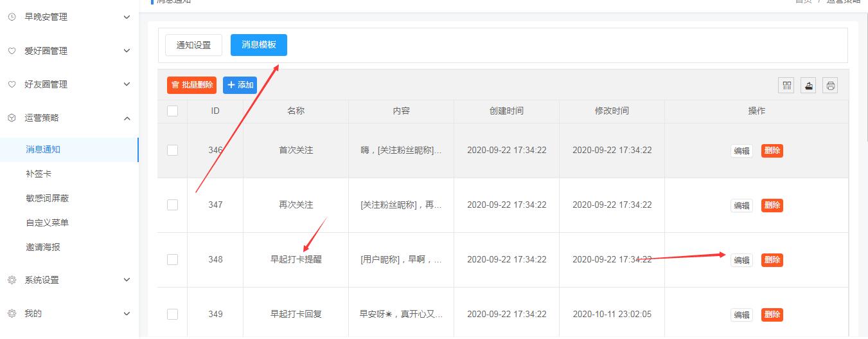Click the ID column header
This screenshot has height=339, width=868.
[215, 111]
